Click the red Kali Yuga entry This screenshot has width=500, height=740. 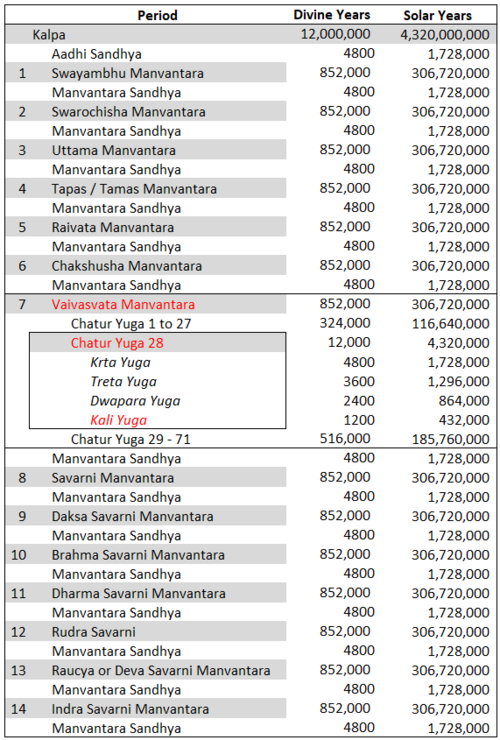click(x=119, y=420)
